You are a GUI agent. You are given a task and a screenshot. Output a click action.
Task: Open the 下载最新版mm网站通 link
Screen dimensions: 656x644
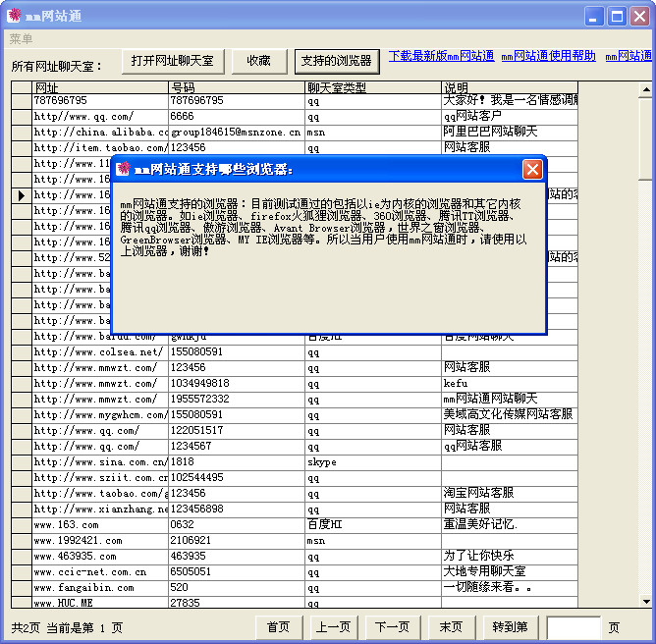coord(441,56)
